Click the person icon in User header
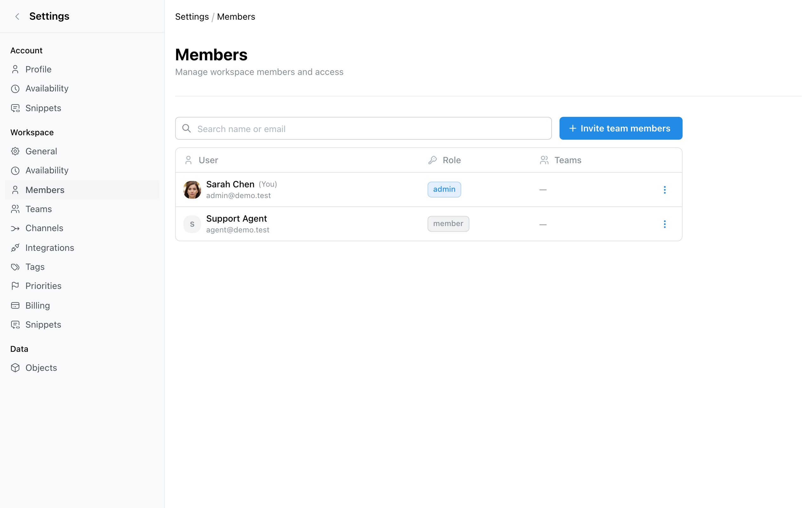This screenshot has height=508, width=812. pyautogui.click(x=189, y=160)
